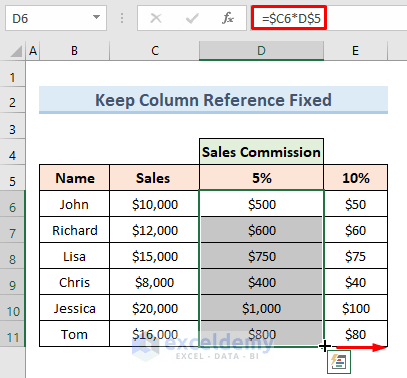The height and width of the screenshot is (378, 407).
Task: Select the $15,000 sales cell
Action: click(x=154, y=256)
